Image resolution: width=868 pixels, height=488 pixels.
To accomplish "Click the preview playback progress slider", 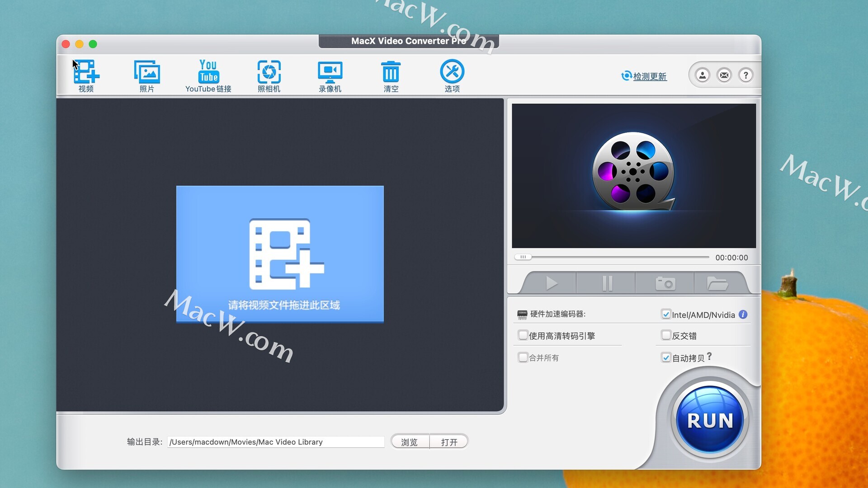I will click(x=611, y=257).
